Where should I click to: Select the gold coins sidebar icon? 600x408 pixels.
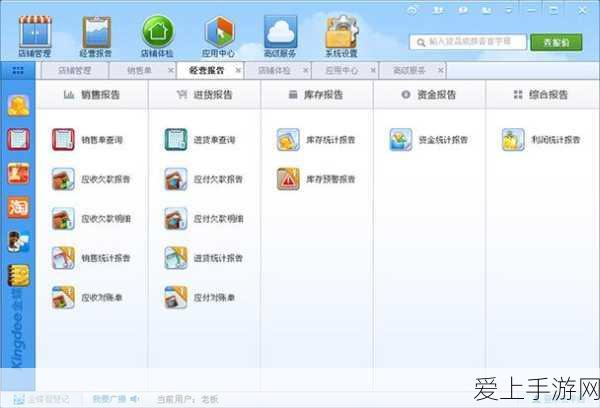click(x=18, y=106)
